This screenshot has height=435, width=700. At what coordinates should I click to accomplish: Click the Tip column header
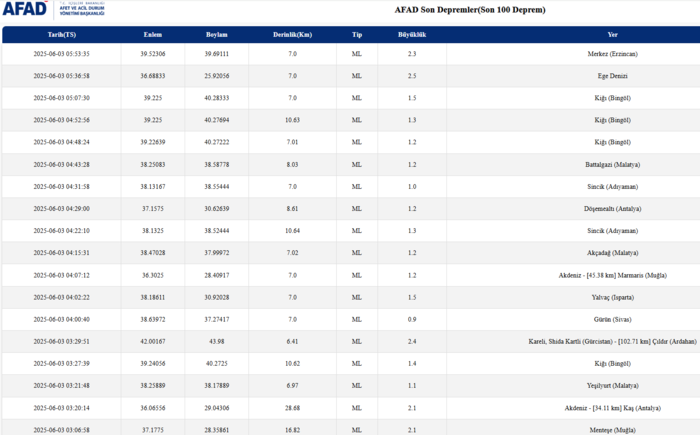357,35
